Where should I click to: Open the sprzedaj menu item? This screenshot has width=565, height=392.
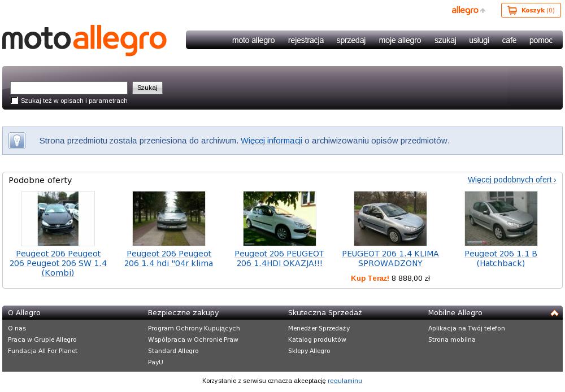[x=351, y=40]
